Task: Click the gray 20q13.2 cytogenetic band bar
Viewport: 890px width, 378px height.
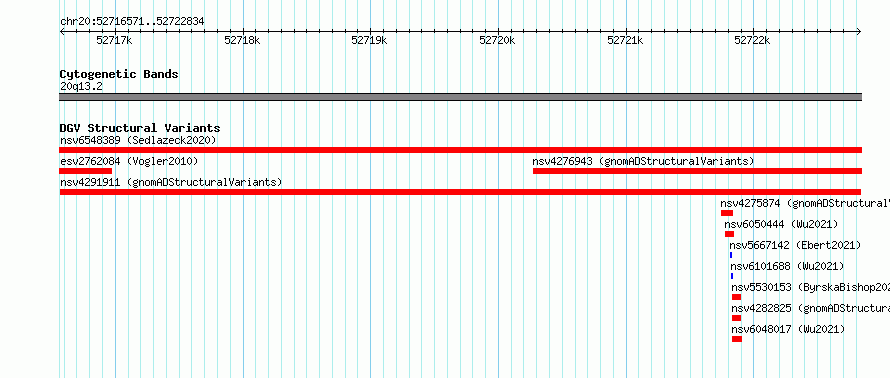Action: [460, 97]
